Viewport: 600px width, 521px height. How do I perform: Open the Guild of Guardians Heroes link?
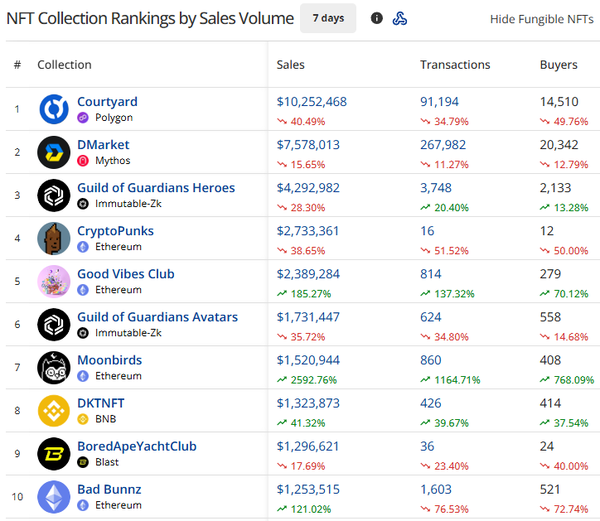click(x=156, y=188)
